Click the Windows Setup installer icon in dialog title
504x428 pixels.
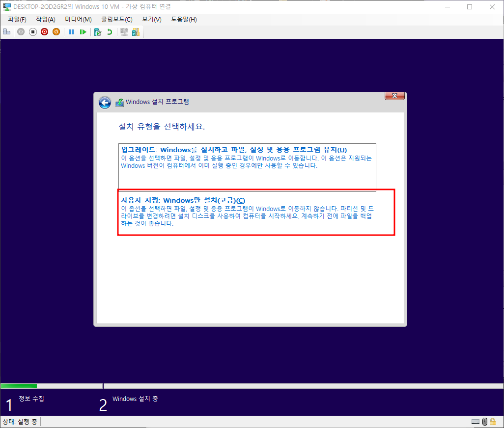pyautogui.click(x=119, y=103)
